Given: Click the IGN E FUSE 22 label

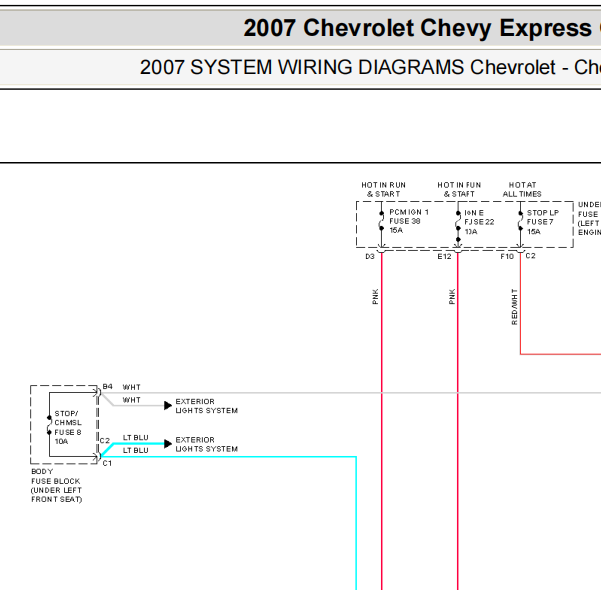Looking at the screenshot, I should click(x=479, y=222).
